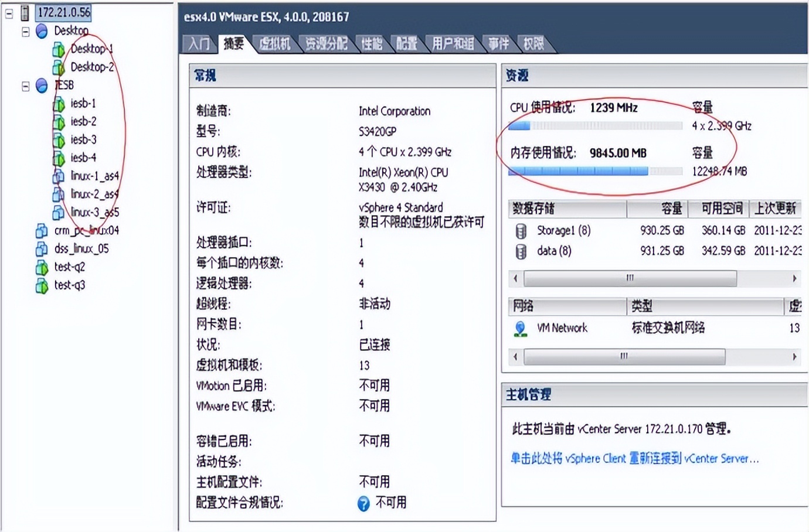This screenshot has height=532, width=809.
Task: Click the datastore horizontal scrollbar thumb
Action: coord(630,278)
